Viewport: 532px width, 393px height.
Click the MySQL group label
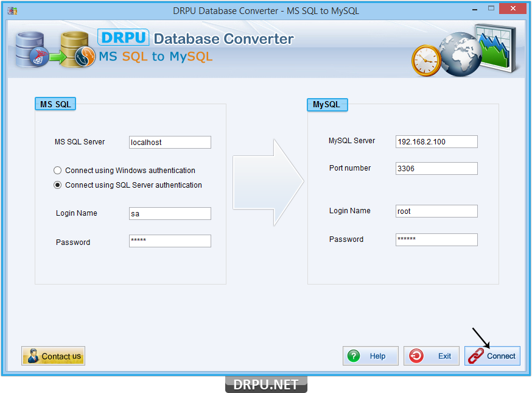point(327,104)
